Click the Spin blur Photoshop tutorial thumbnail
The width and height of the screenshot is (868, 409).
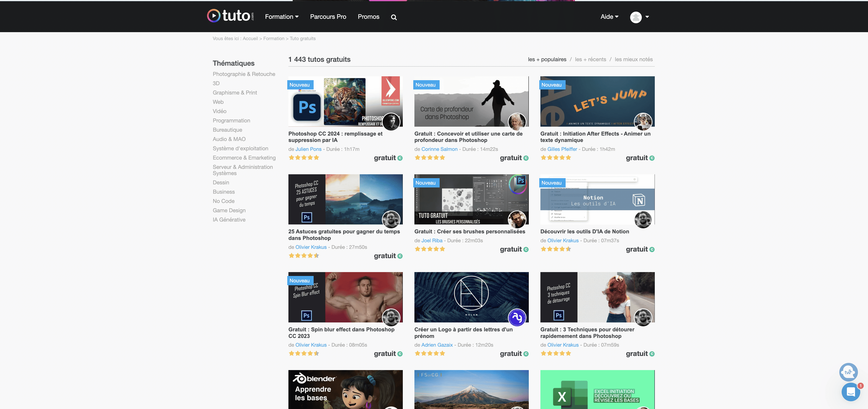(345, 297)
